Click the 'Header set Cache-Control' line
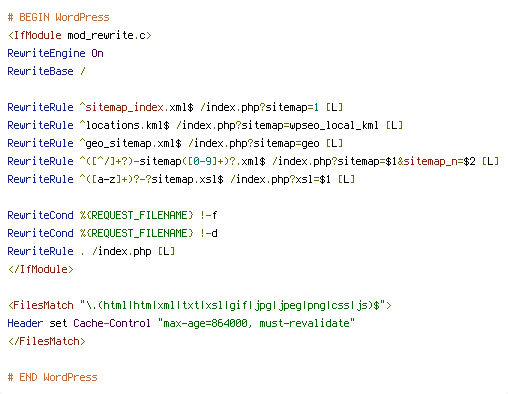Screen dimensions: 508x394 [181, 323]
